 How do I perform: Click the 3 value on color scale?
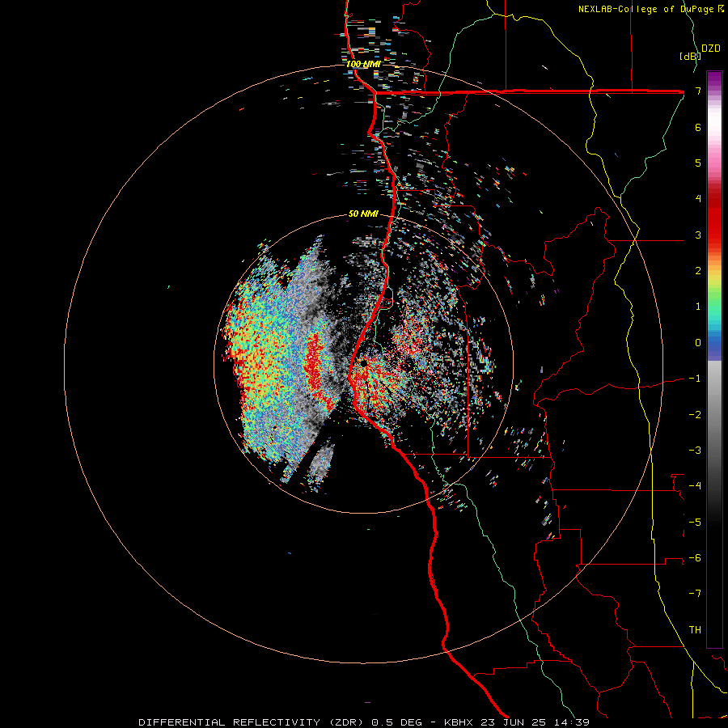pos(698,235)
